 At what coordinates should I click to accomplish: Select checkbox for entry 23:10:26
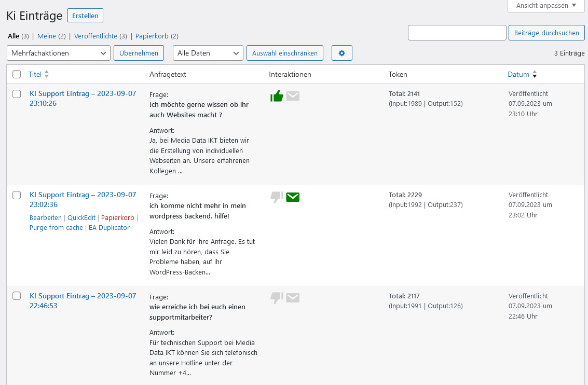(17, 94)
